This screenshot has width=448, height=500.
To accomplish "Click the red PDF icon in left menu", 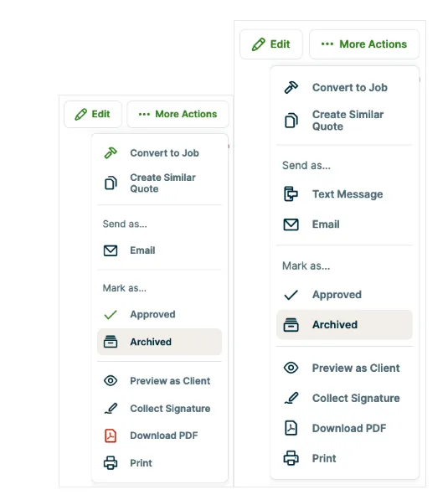I will (x=111, y=436).
